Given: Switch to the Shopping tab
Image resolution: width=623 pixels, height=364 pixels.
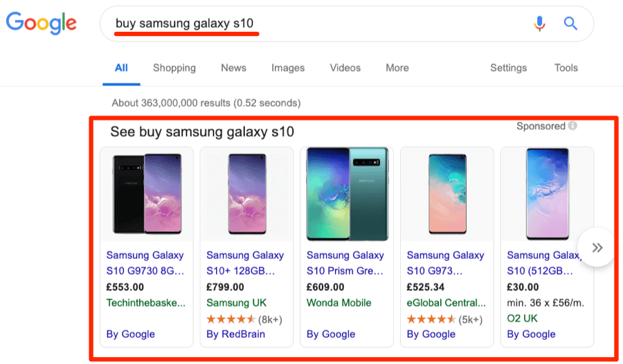Looking at the screenshot, I should 174,68.
